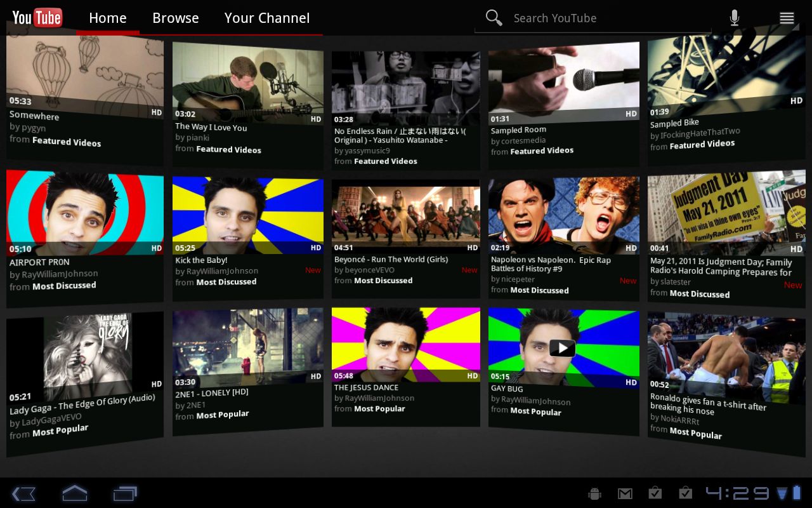Open the second checkmark bag notification
812x508 pixels.
[x=685, y=493]
